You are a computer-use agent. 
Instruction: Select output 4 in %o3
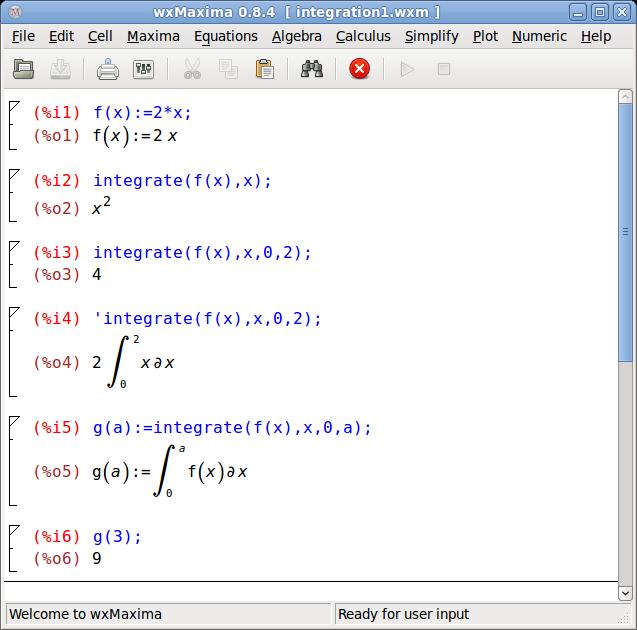click(x=97, y=275)
